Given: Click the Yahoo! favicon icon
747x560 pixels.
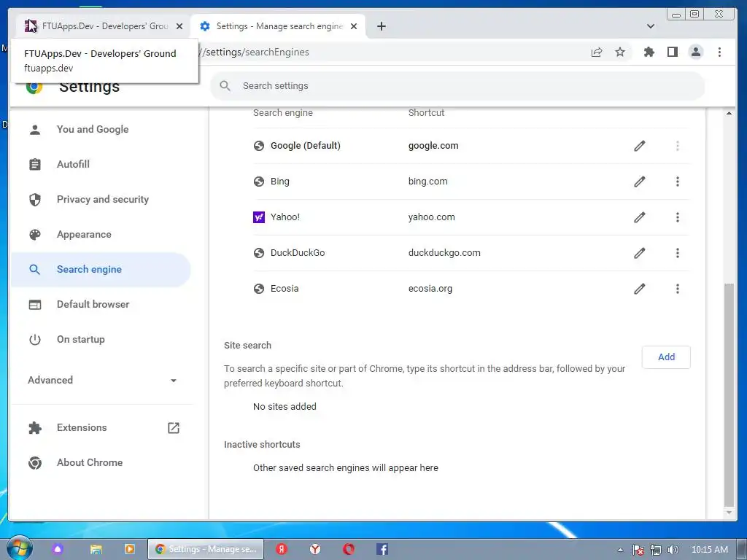Looking at the screenshot, I should tap(259, 217).
